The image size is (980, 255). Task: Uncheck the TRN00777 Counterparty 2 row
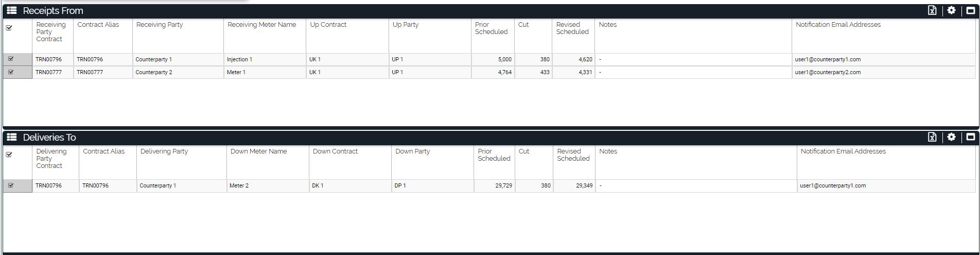tap(11, 72)
